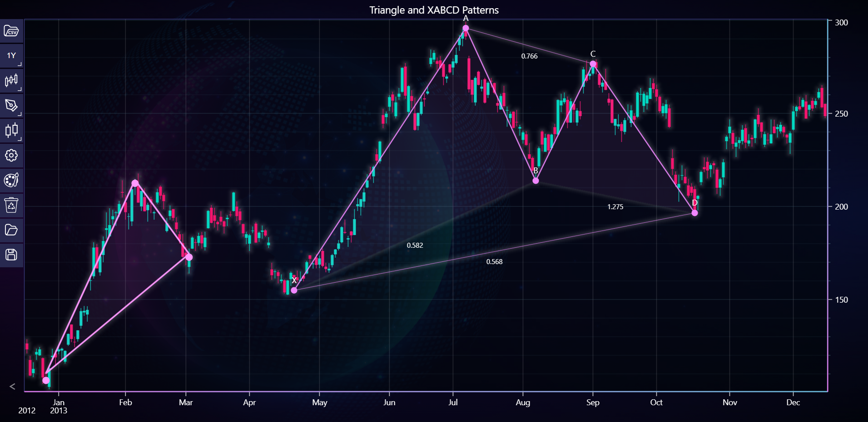Click the 1.275 ratio label

click(x=615, y=207)
